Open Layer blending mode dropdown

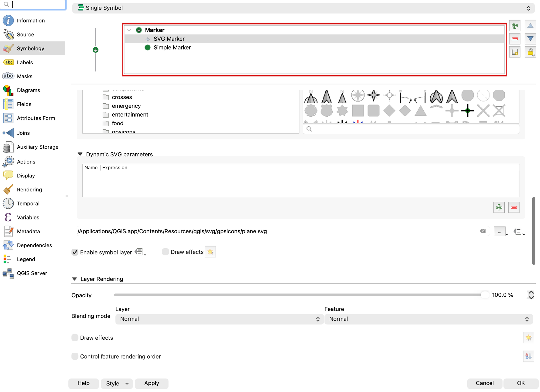[219, 319]
